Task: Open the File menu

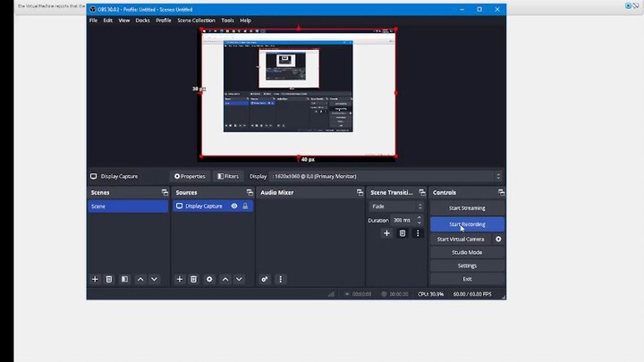Action: point(93,20)
